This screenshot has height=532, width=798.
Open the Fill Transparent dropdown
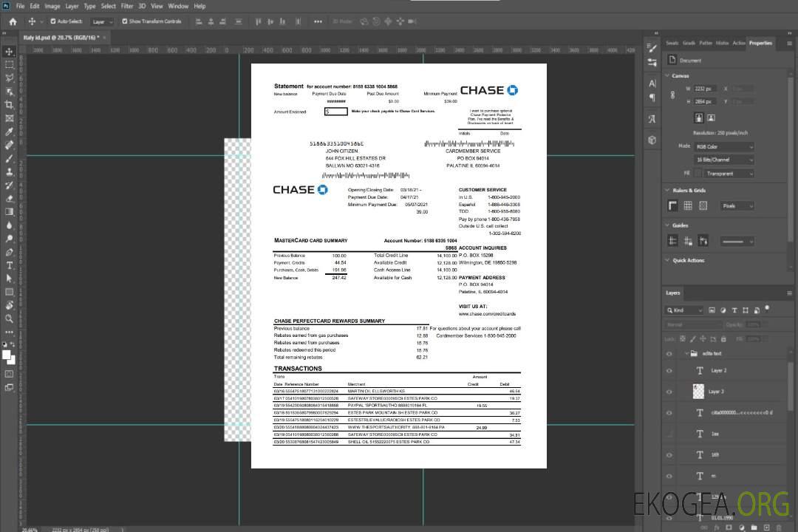[x=729, y=174]
